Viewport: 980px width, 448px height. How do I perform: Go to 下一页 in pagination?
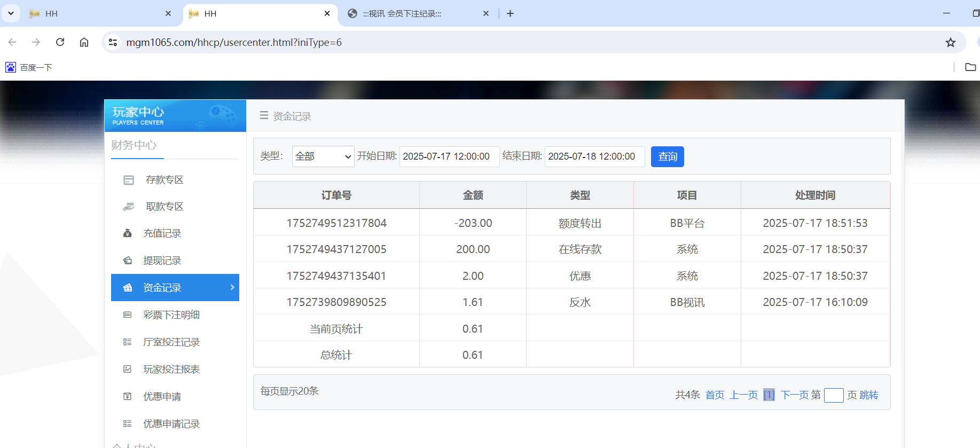[794, 395]
